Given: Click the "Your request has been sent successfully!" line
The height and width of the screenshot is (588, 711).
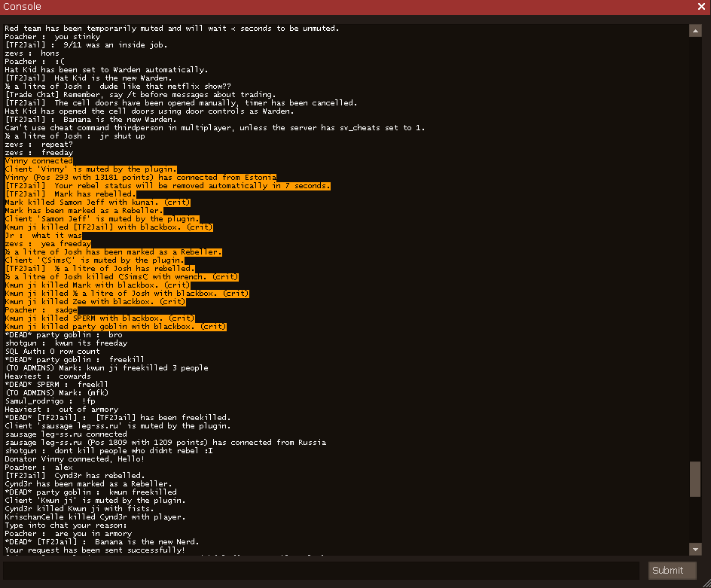Looking at the screenshot, I should 94,550.
